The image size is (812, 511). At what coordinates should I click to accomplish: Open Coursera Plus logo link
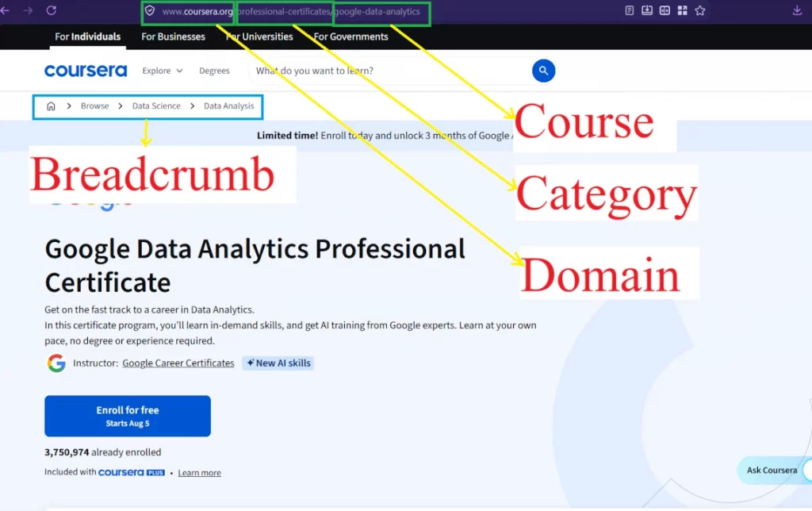(x=132, y=473)
